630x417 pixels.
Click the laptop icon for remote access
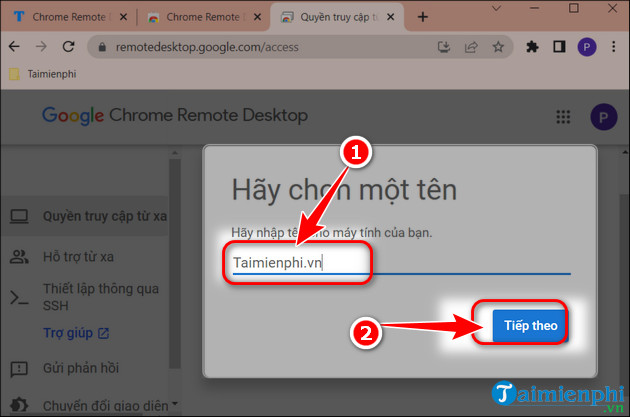[19, 216]
